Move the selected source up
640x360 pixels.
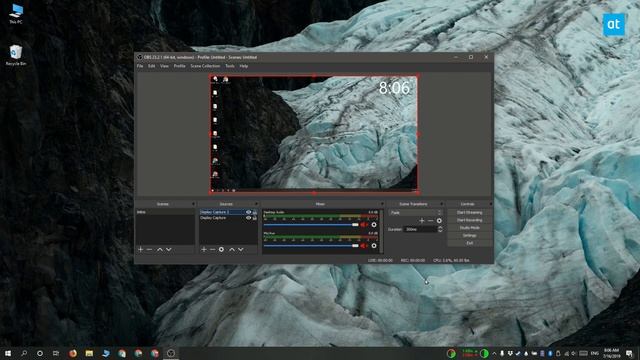coord(232,249)
